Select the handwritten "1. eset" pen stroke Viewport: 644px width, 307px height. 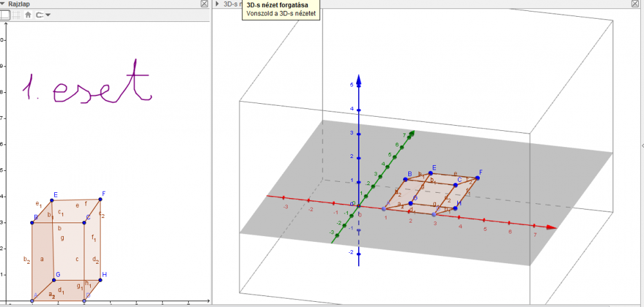point(87,89)
